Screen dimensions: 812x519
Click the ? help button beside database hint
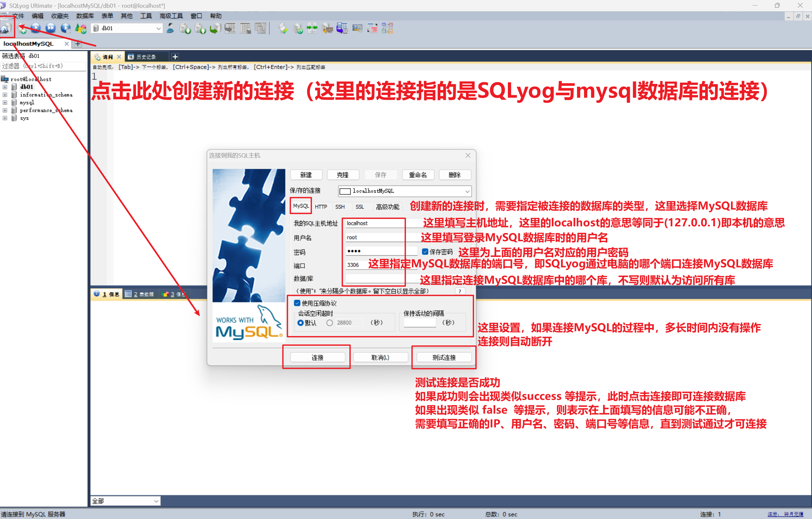pyautogui.click(x=460, y=291)
